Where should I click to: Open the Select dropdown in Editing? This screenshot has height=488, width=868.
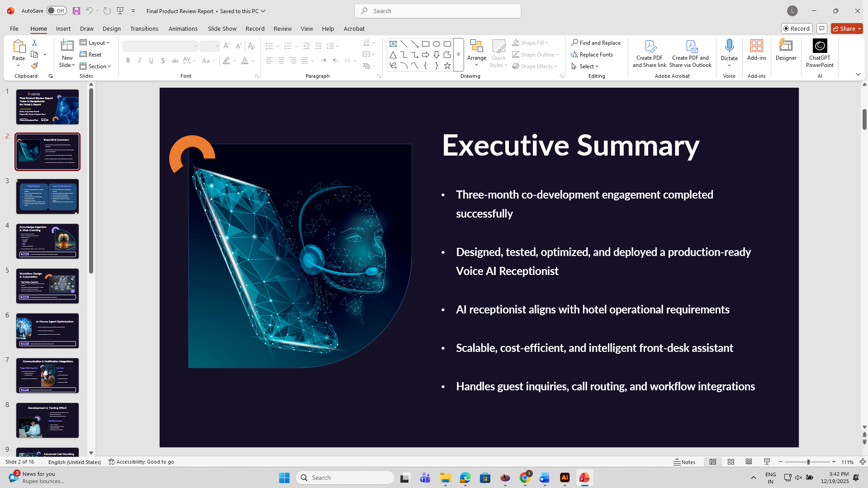pyautogui.click(x=585, y=66)
